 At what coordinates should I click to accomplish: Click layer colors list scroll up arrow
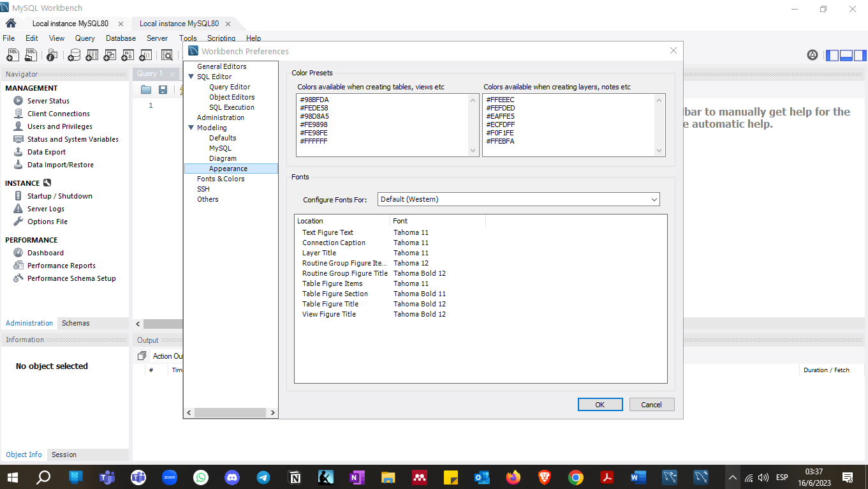coord(659,100)
